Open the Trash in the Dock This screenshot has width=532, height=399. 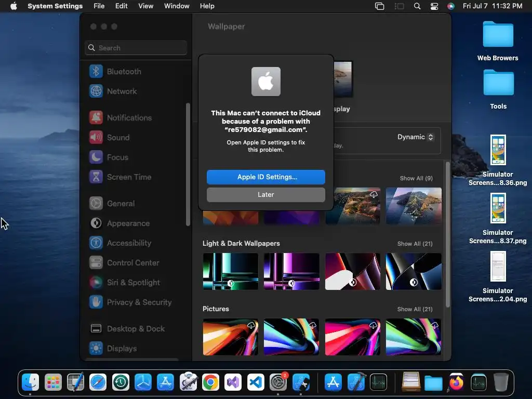[x=501, y=382]
